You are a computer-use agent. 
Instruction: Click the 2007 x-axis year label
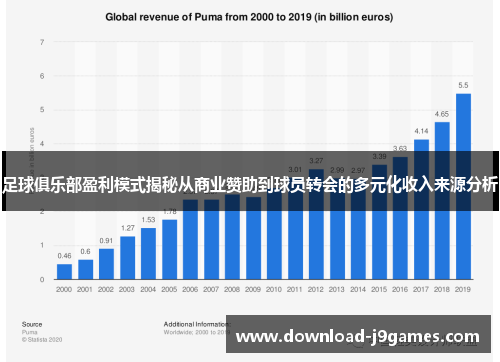pos(211,289)
